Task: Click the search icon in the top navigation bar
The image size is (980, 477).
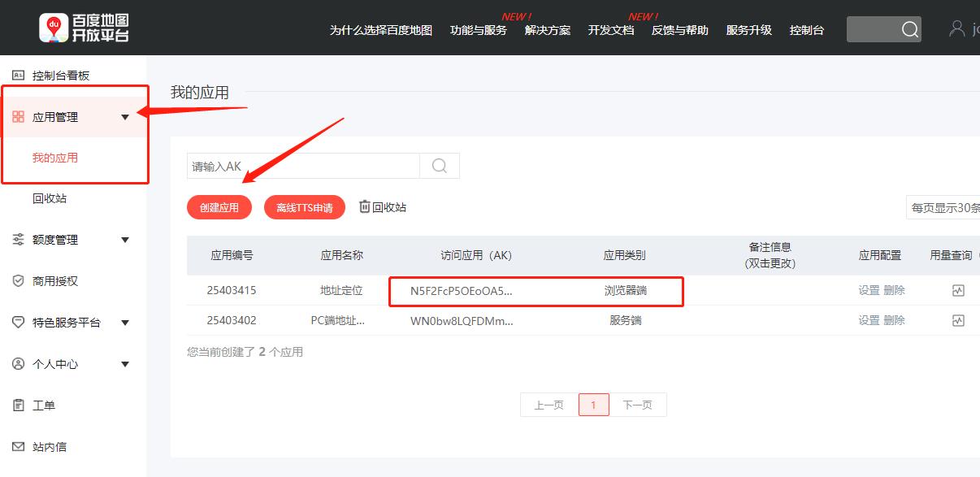Action: (908, 28)
